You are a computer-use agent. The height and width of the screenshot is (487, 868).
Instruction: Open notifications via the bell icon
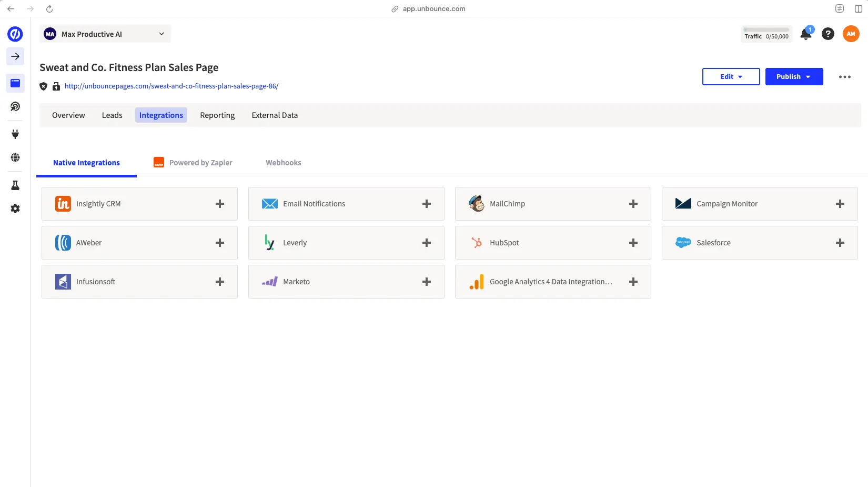[805, 33]
